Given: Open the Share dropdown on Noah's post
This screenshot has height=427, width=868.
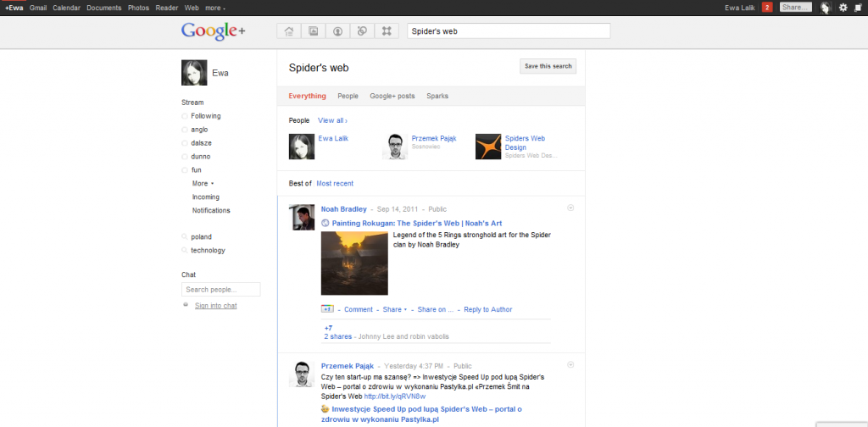Looking at the screenshot, I should [395, 309].
